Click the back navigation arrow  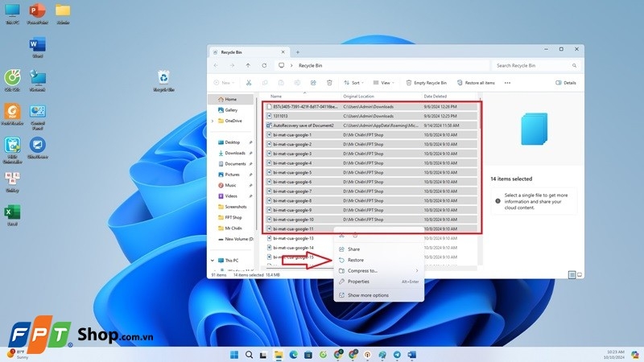[x=216, y=66]
